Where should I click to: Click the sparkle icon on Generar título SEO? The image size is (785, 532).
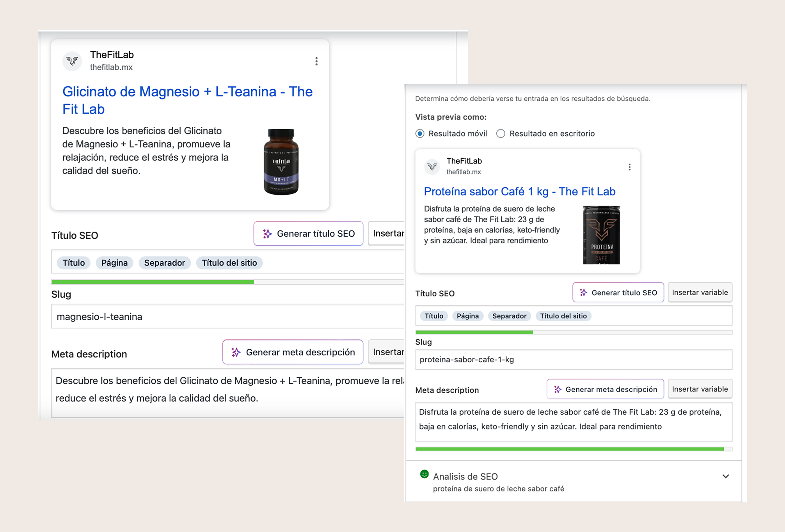pos(583,293)
